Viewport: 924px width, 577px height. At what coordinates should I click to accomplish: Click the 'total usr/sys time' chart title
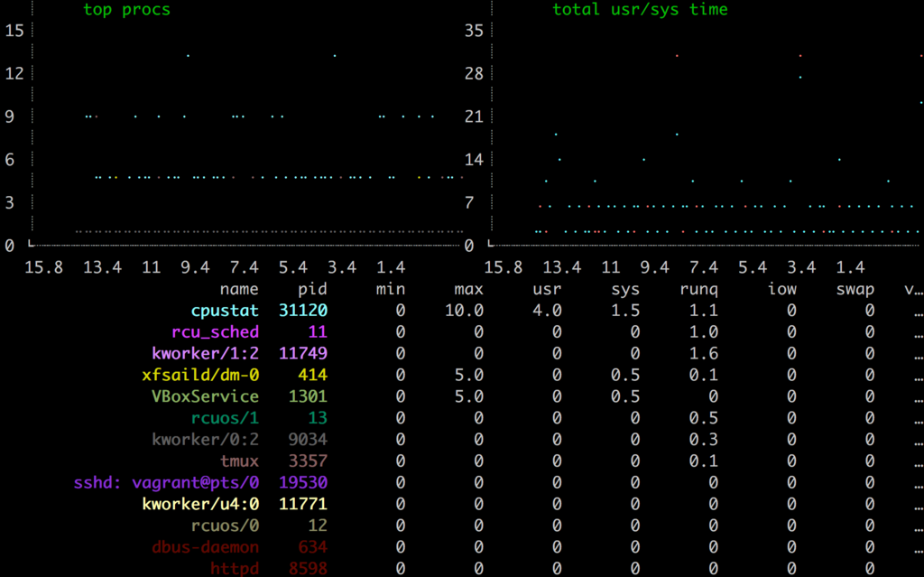click(640, 10)
